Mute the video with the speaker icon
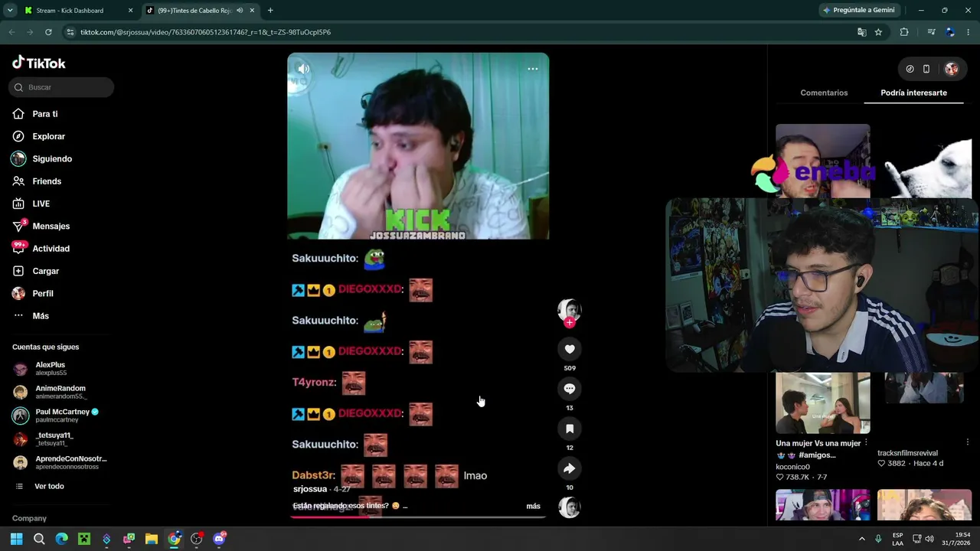 coord(303,69)
